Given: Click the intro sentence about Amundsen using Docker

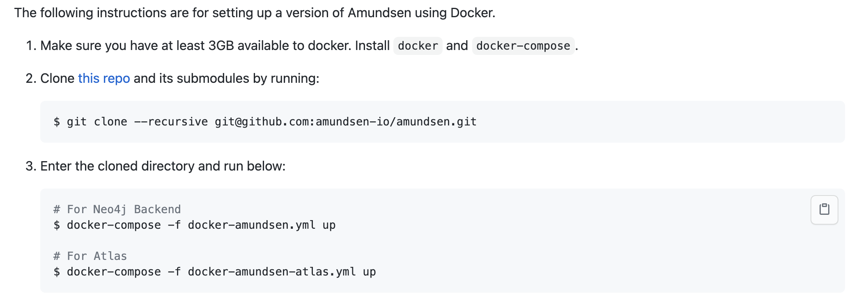Looking at the screenshot, I should [255, 13].
